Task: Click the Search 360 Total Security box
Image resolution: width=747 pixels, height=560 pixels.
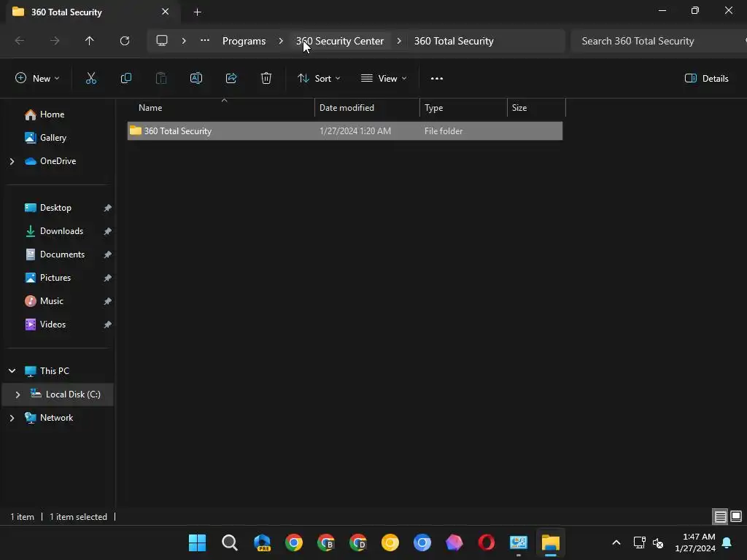Action: [659, 41]
